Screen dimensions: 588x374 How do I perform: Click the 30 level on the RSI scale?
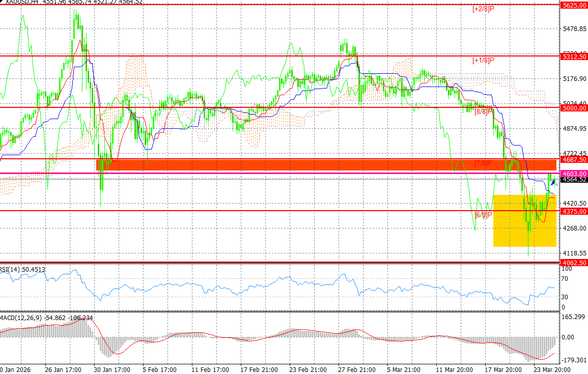point(565,297)
